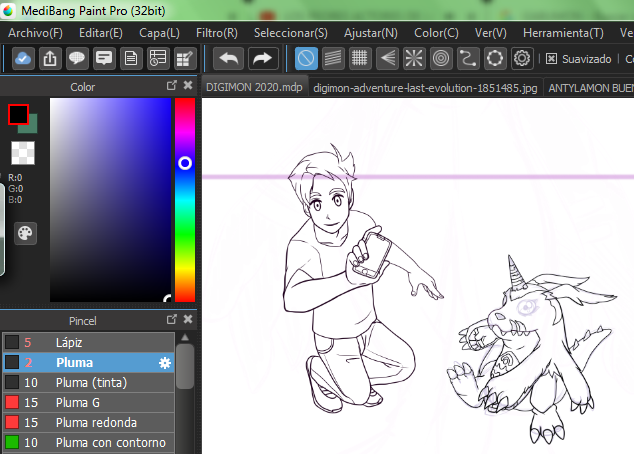Image resolution: width=634 pixels, height=454 pixels.
Task: Open snap settings gear icon
Action: click(522, 59)
